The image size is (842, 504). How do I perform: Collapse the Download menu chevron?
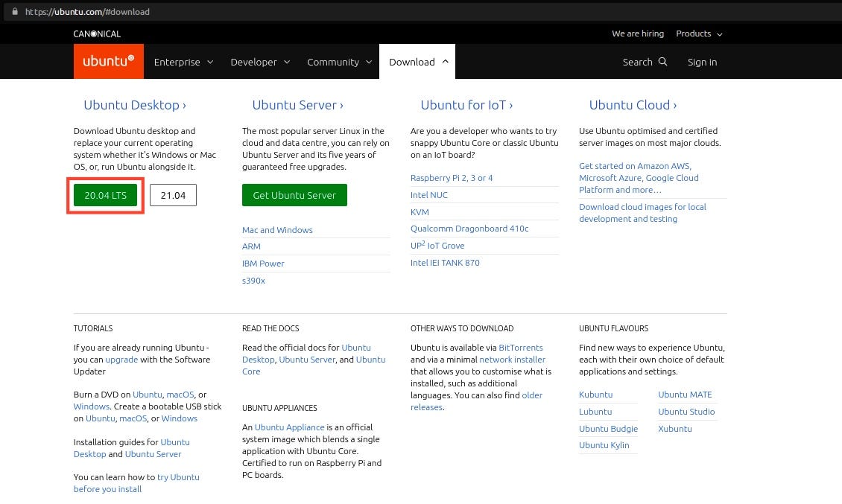(x=445, y=62)
